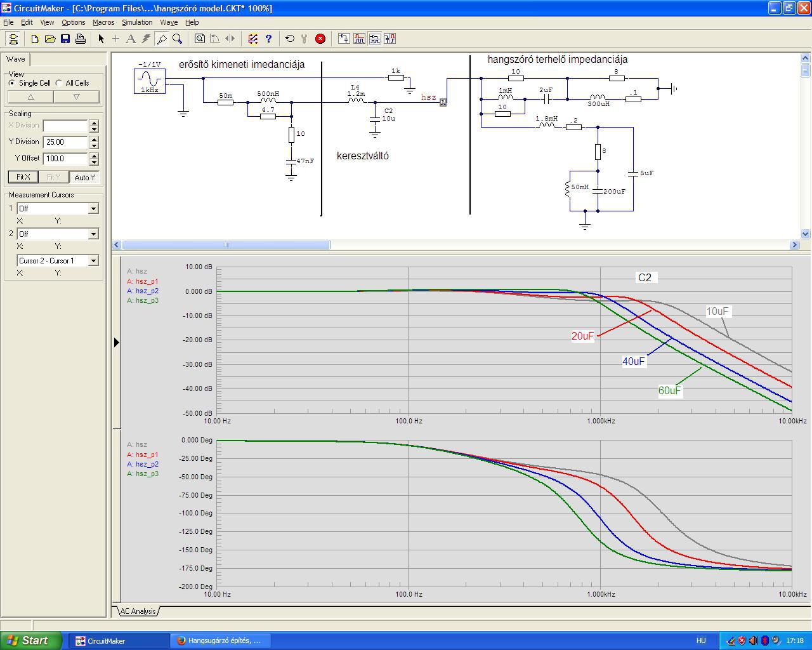Screen dimensions: 812x650
Task: Click the Y Division input field
Action: 65,142
